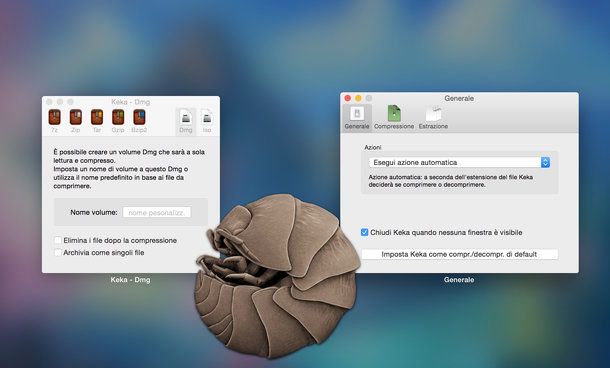This screenshot has width=610, height=368.
Task: Select the Dmg format icon
Action: coord(186,121)
